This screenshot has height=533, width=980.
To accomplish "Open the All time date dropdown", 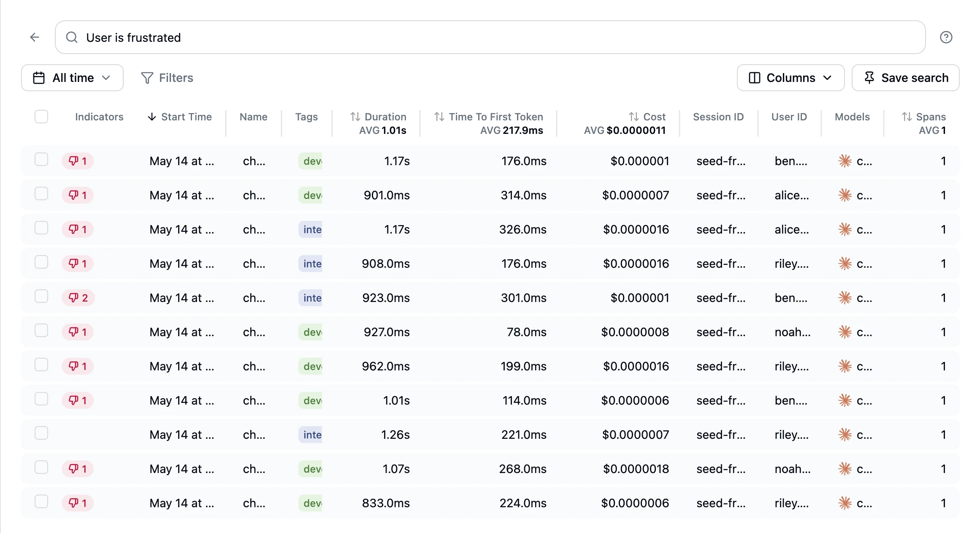I will [72, 78].
